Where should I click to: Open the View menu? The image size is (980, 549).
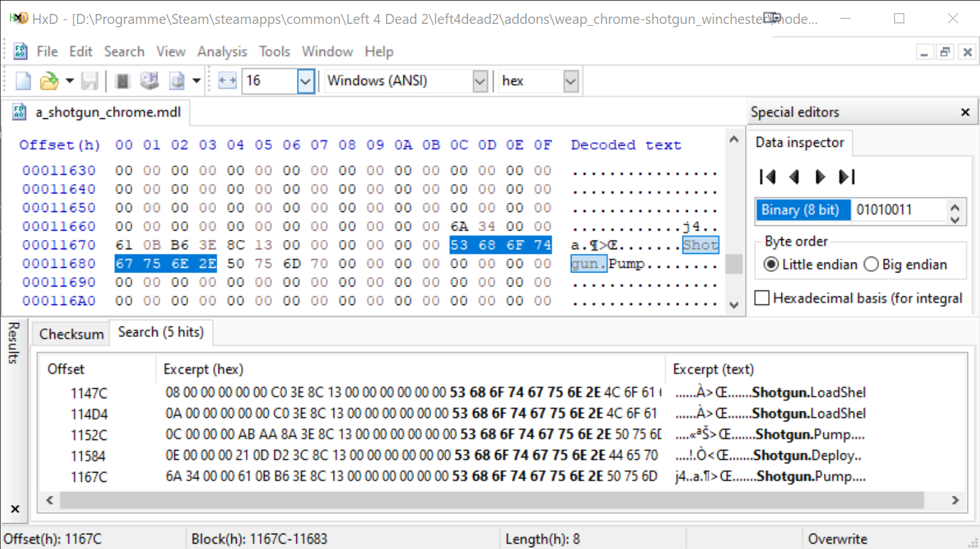pyautogui.click(x=171, y=51)
